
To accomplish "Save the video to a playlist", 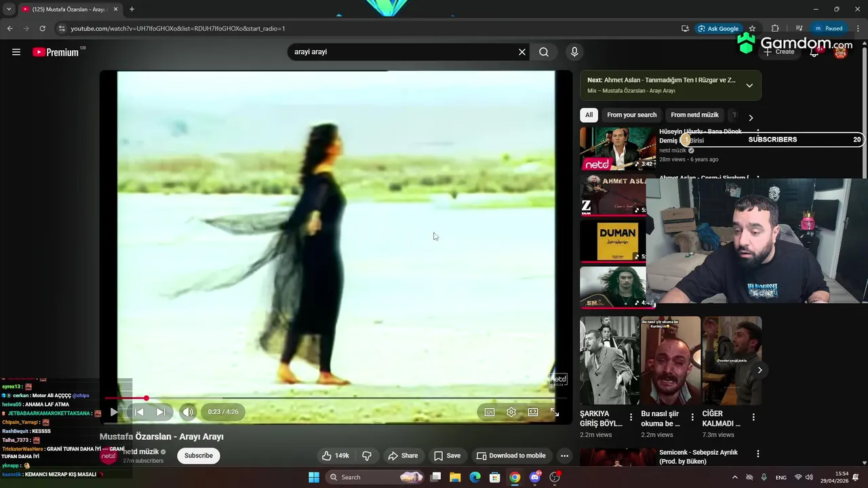I will tap(447, 456).
